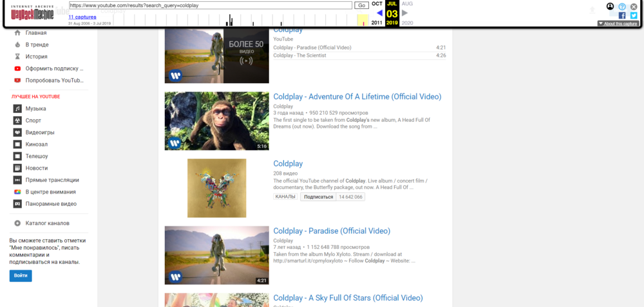Click the 2019 capture marker in timeline
644x307 pixels.
(x=363, y=24)
